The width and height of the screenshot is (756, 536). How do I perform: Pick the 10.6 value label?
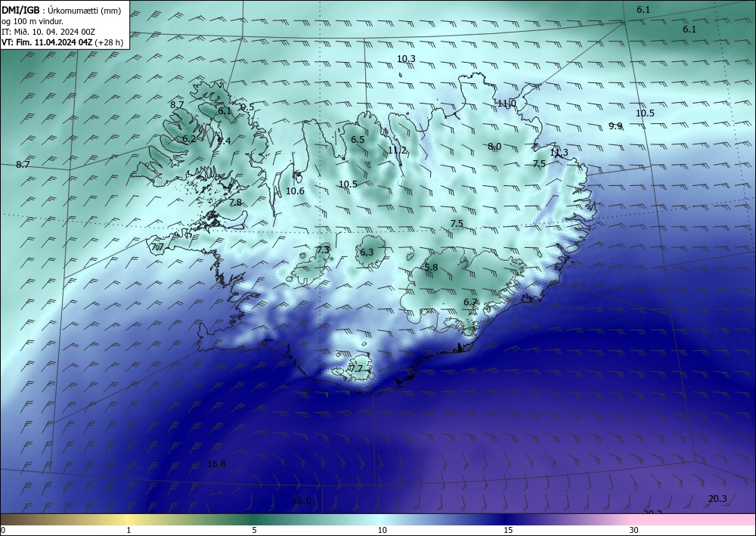295,191
